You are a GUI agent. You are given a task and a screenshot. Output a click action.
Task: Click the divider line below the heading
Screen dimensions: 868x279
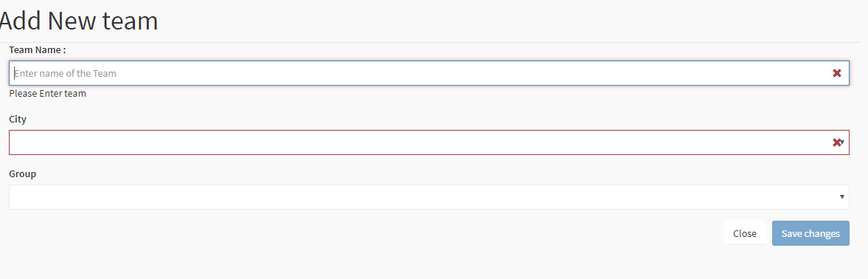[434, 42]
